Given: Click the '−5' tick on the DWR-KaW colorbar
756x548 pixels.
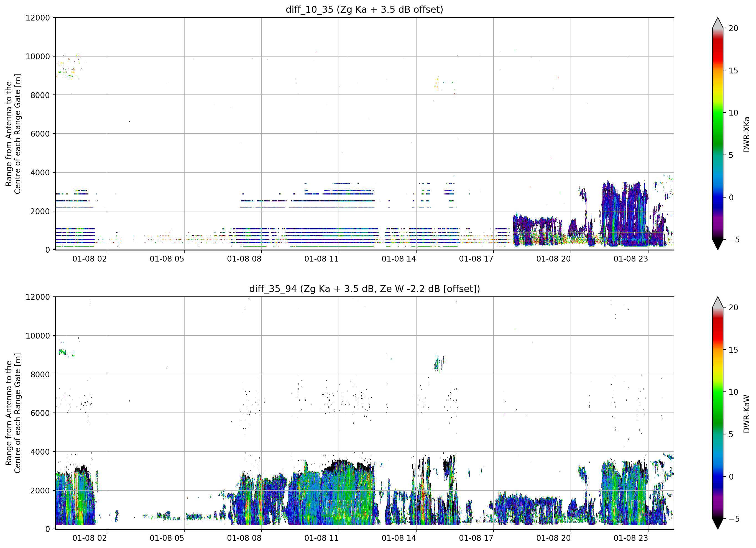Looking at the screenshot, I should point(734,519).
